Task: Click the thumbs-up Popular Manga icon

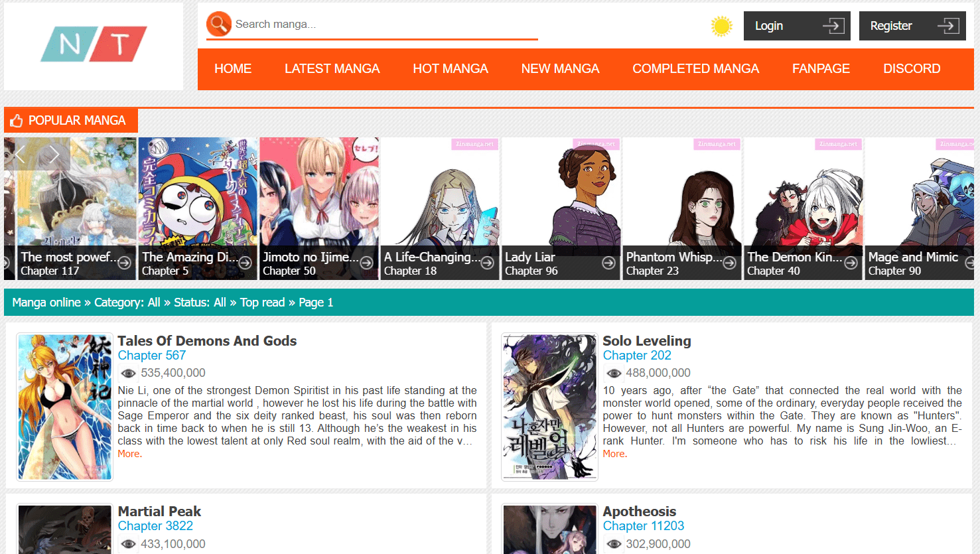Action: 17,121
